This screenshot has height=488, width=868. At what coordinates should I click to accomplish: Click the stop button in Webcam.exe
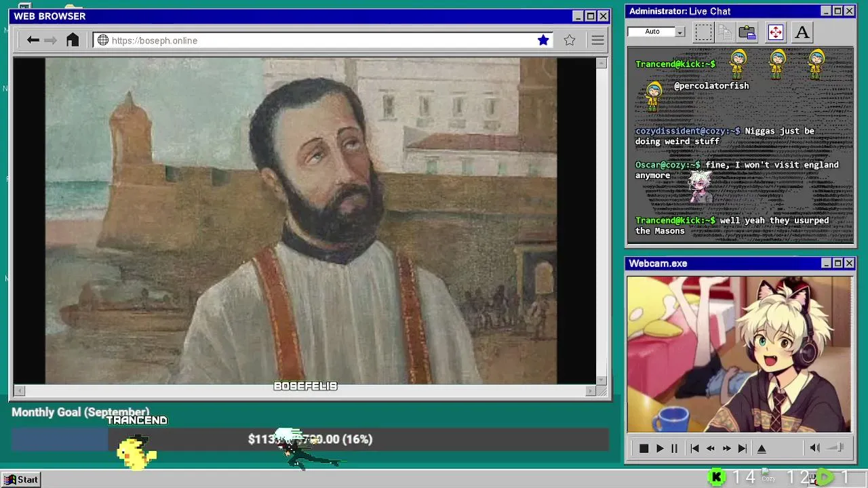pyautogui.click(x=644, y=448)
